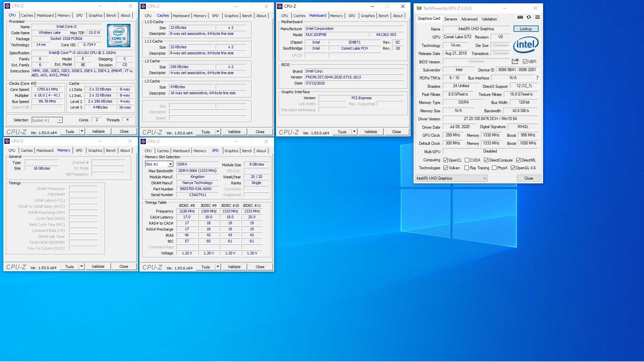Viewport: 644px width, 362px height.
Task: Open the Socket #1 selection combo box
Action: point(47,120)
